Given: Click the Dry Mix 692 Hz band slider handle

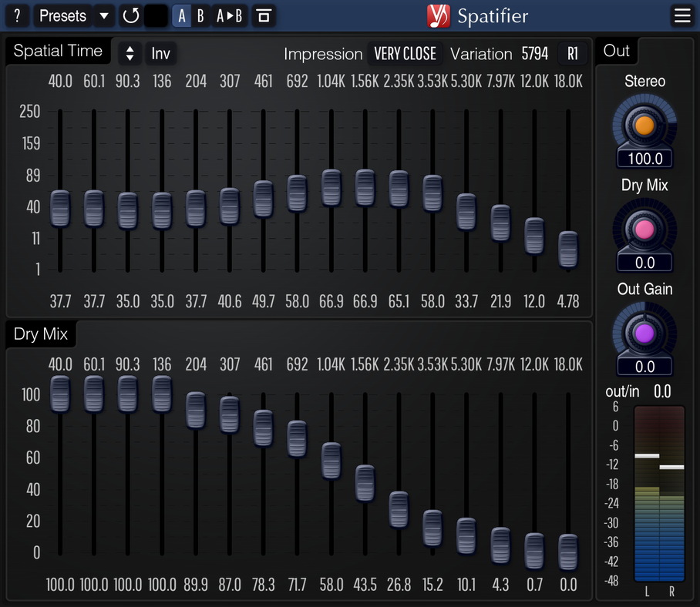Looking at the screenshot, I should (298, 439).
